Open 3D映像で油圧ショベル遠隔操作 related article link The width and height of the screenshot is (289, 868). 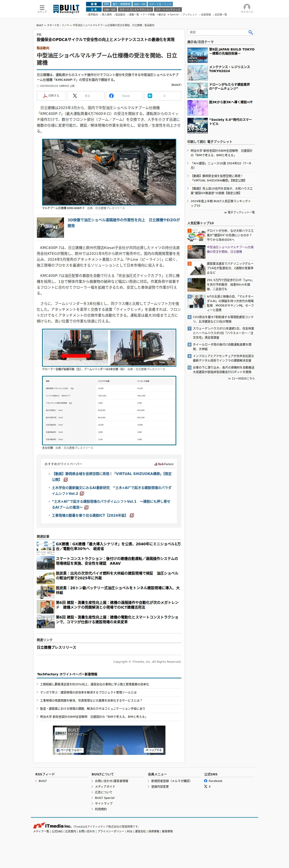tap(124, 223)
